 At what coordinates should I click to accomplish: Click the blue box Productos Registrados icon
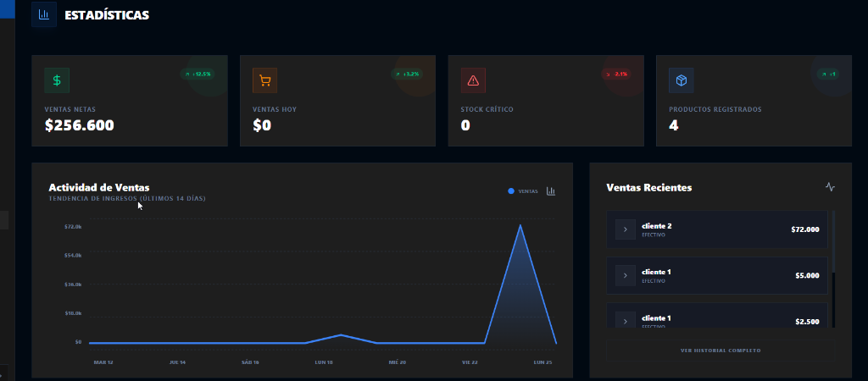tap(681, 80)
